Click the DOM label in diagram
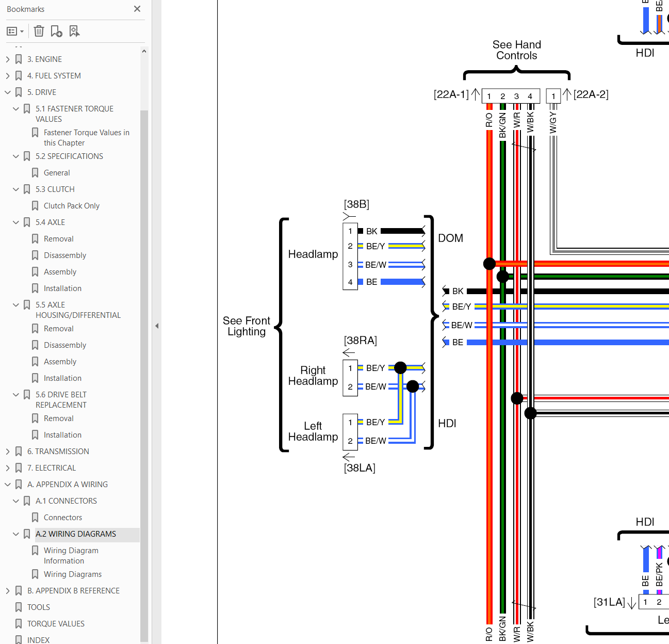Viewport: 669px width, 644px height. [450, 238]
